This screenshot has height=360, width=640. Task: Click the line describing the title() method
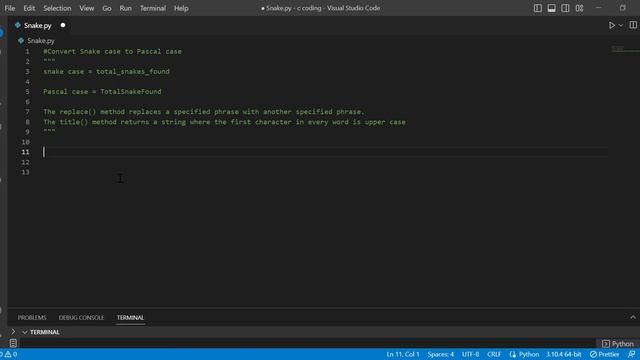click(x=224, y=122)
